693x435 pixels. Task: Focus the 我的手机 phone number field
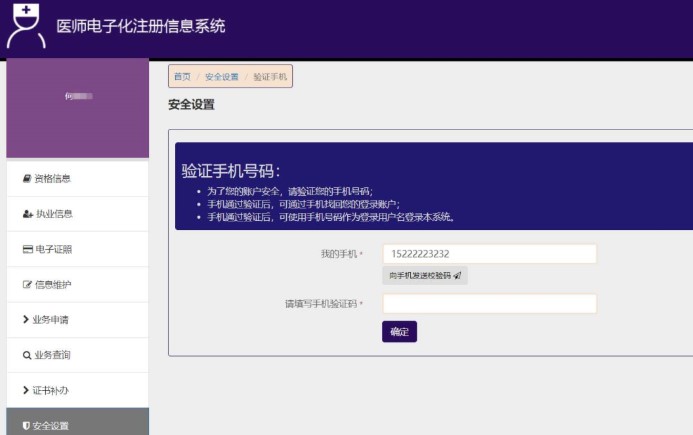(x=489, y=254)
